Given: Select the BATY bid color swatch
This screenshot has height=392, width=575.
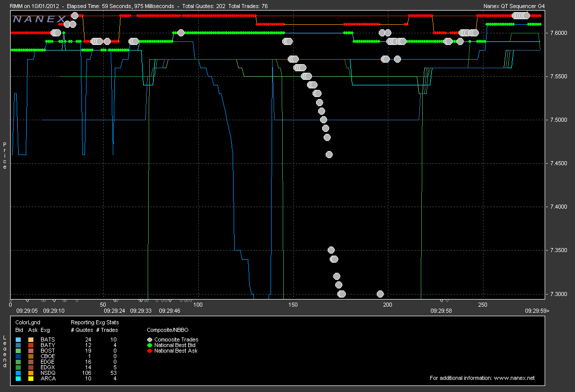Looking at the screenshot, I should [x=18, y=346].
